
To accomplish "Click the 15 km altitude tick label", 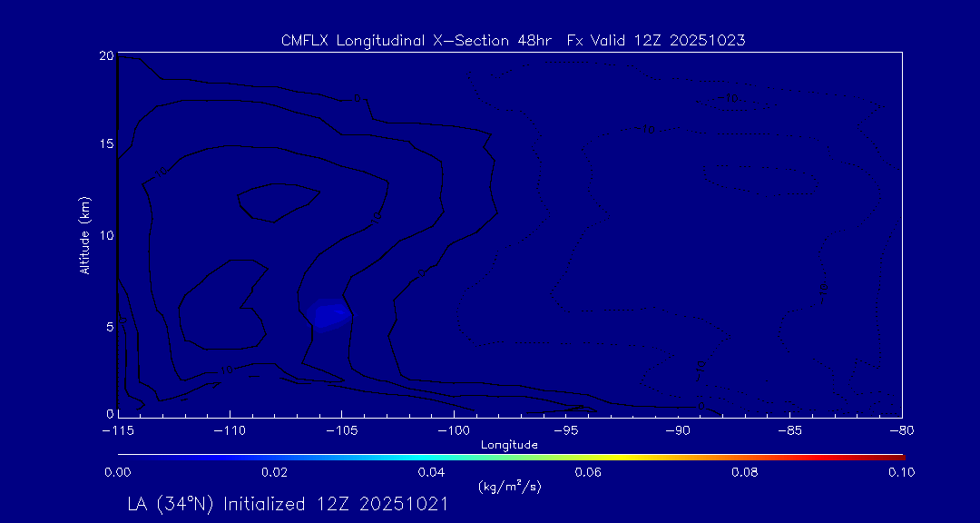I will pyautogui.click(x=105, y=144).
